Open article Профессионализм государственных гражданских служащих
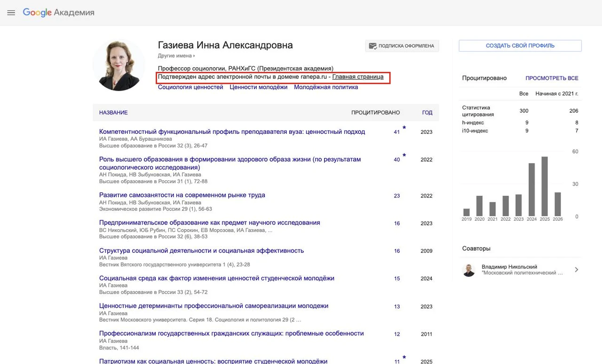 click(x=231, y=333)
